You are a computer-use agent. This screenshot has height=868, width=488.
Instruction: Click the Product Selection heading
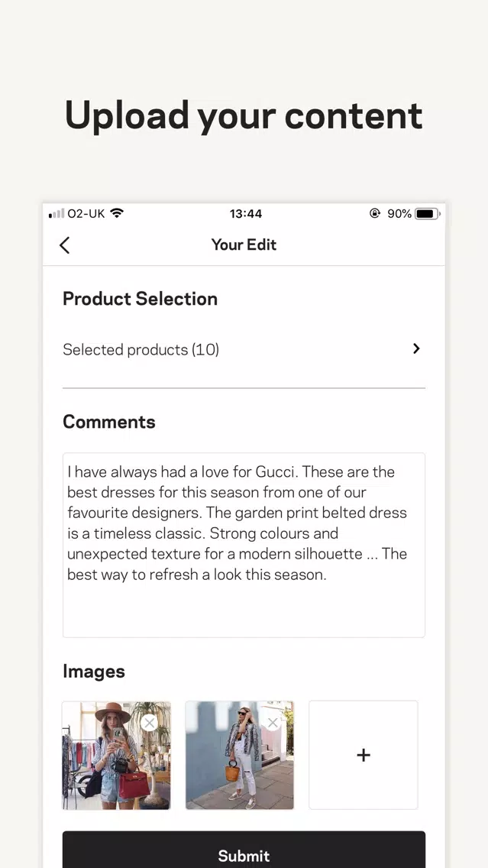[140, 299]
